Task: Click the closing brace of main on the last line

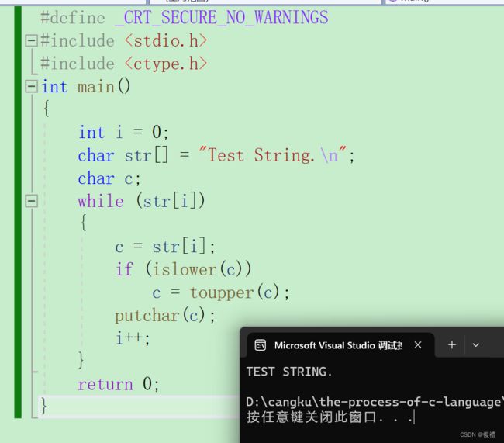Action: 43,406
